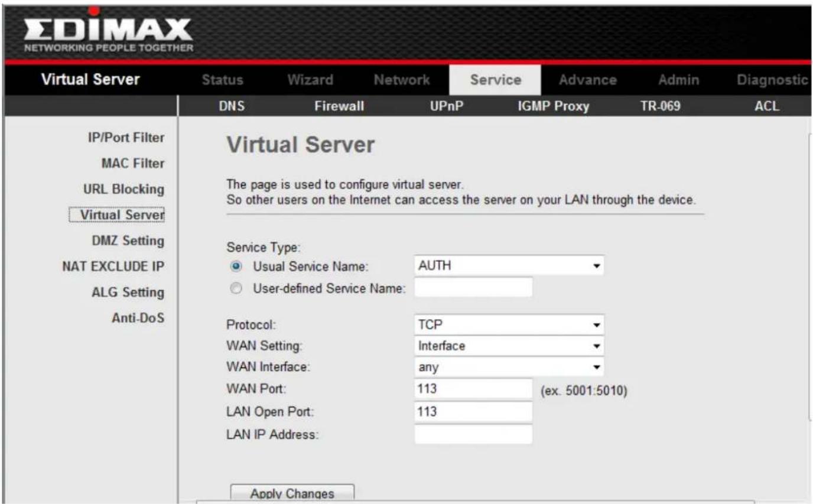Open the Status tab
Screen dimensions: 813x504
tap(222, 80)
